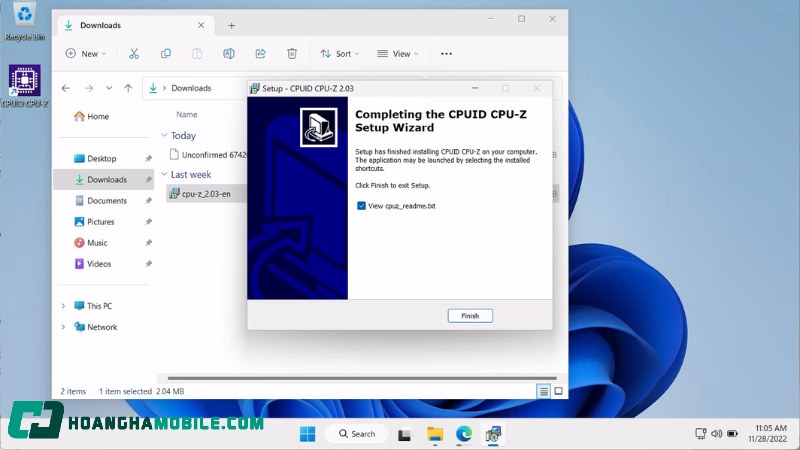Click the Copy icon in the Explorer toolbar
This screenshot has height=450, width=800.
tap(166, 53)
